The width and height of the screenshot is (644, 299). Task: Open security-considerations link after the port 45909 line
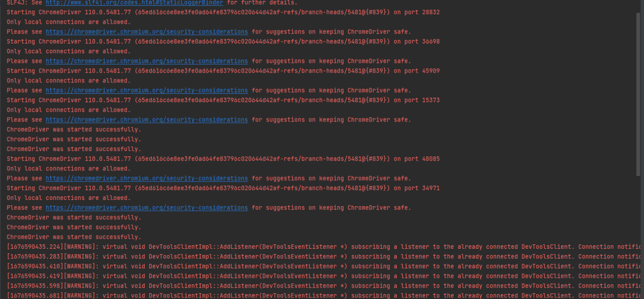(x=146, y=91)
